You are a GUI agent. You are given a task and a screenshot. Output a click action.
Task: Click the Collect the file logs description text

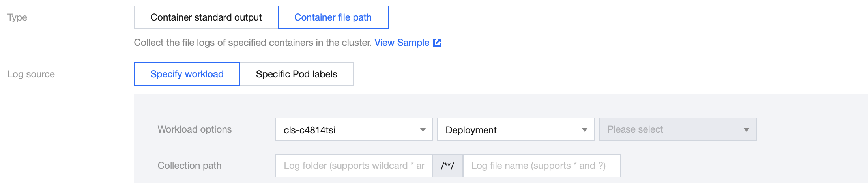pos(253,43)
